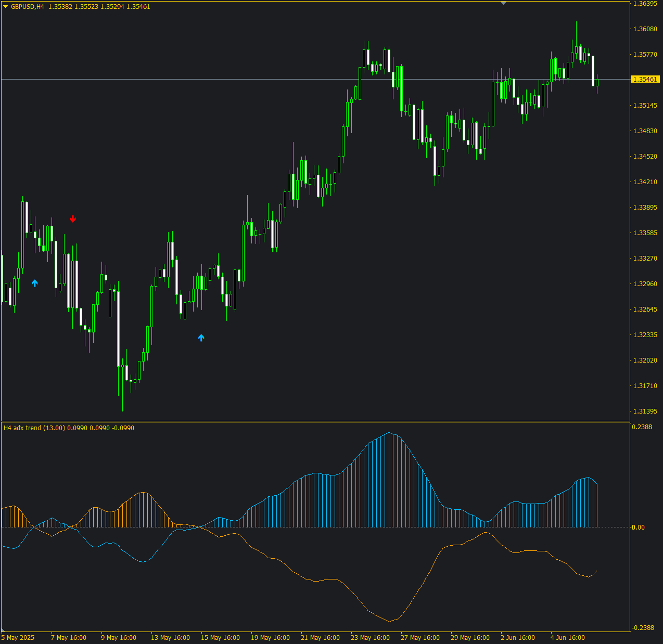
Task: Click the 1.31395 price axis label
Action: tap(645, 411)
